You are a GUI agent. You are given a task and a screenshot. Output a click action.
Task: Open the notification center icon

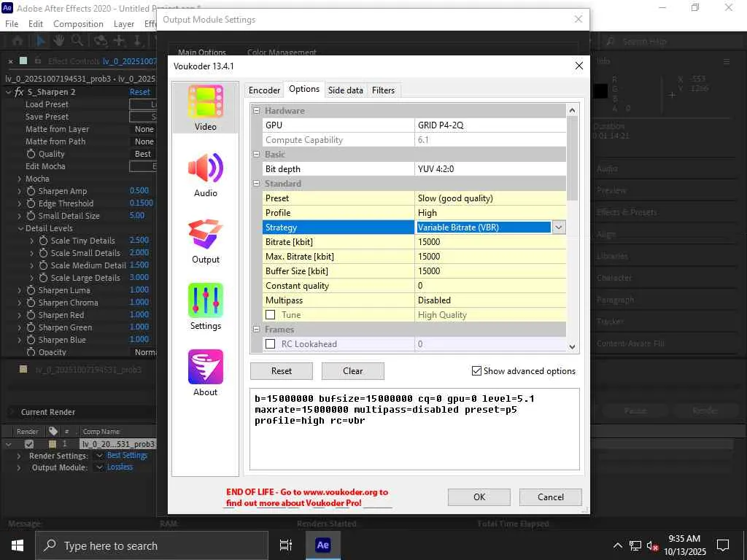click(x=723, y=545)
